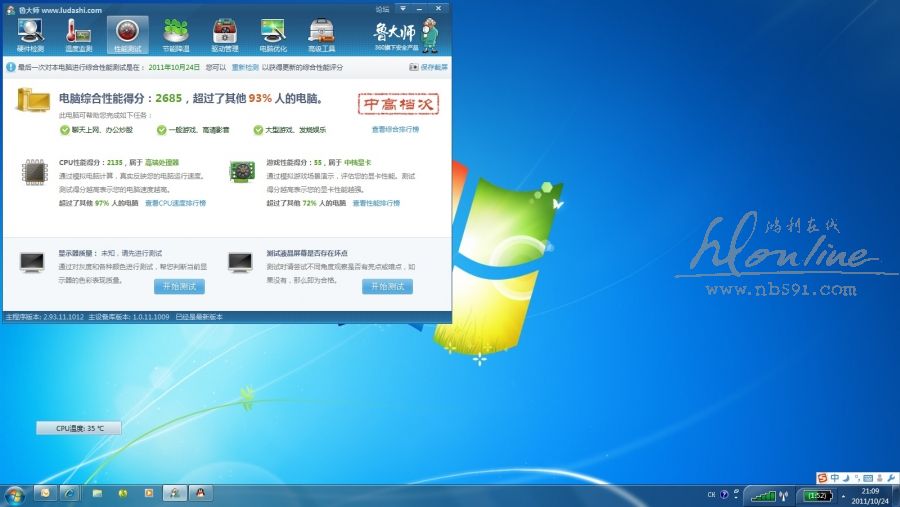Start the LCD dead pixel test 开始测试
Viewport: 900px width, 507px height.
387,287
